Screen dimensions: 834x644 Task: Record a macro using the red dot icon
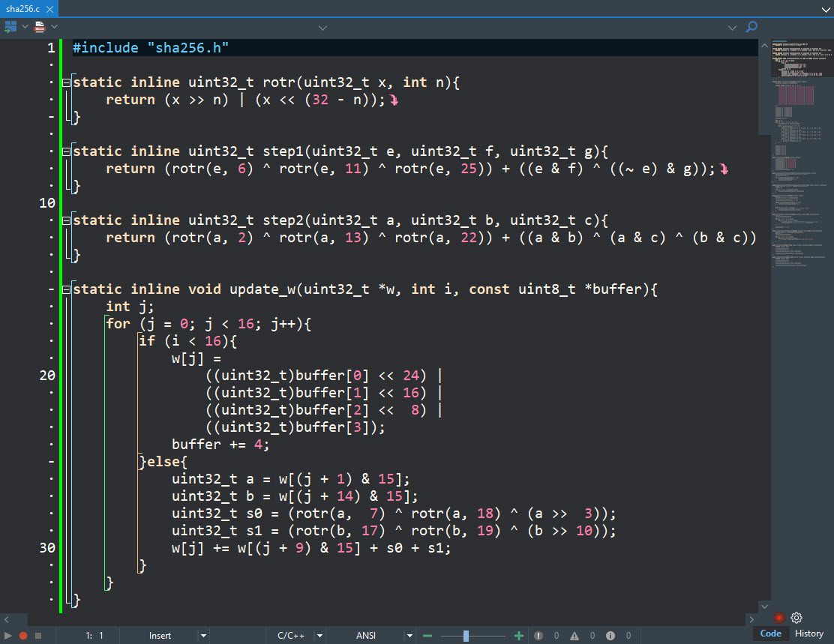click(x=23, y=635)
